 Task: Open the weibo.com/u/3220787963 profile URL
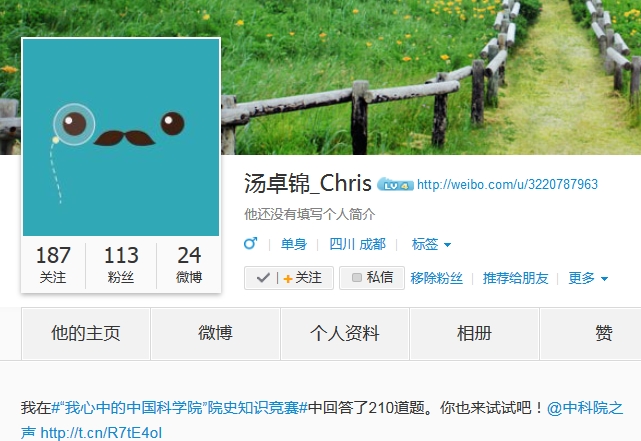click(507, 184)
